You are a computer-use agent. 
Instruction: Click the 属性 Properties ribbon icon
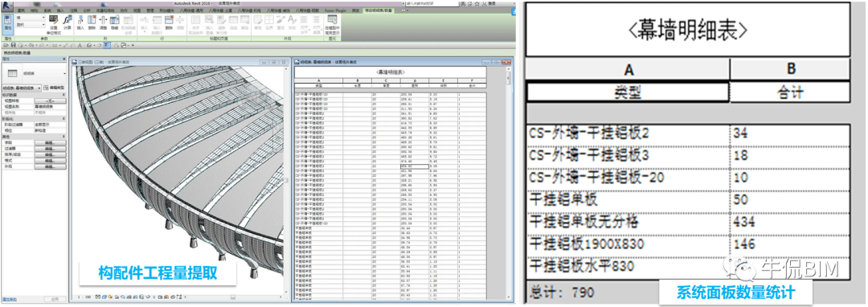click(x=7, y=24)
